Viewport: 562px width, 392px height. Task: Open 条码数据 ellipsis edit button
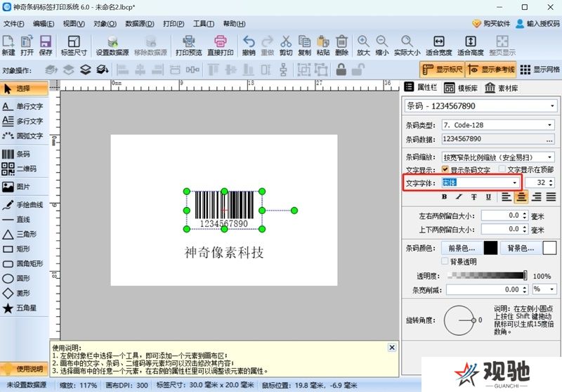(549, 139)
